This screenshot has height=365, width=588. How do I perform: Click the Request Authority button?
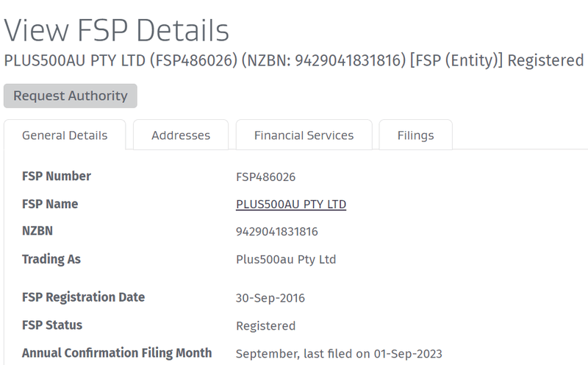click(x=70, y=96)
